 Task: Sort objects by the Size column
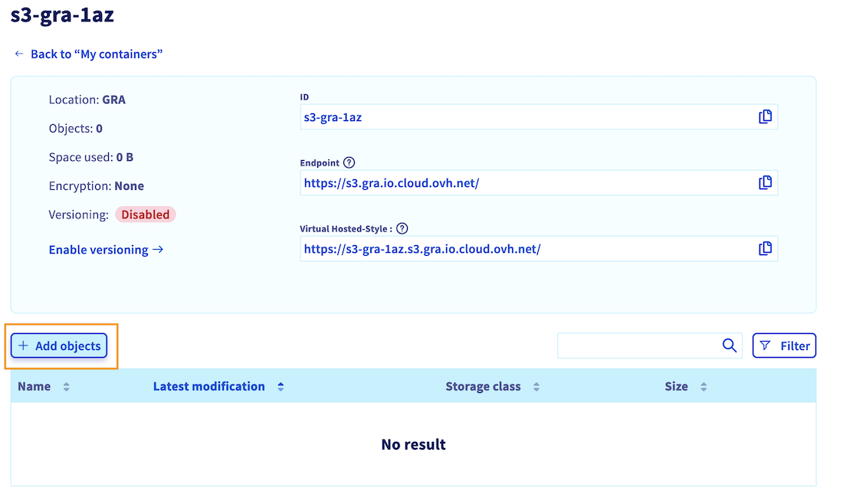pyautogui.click(x=704, y=387)
